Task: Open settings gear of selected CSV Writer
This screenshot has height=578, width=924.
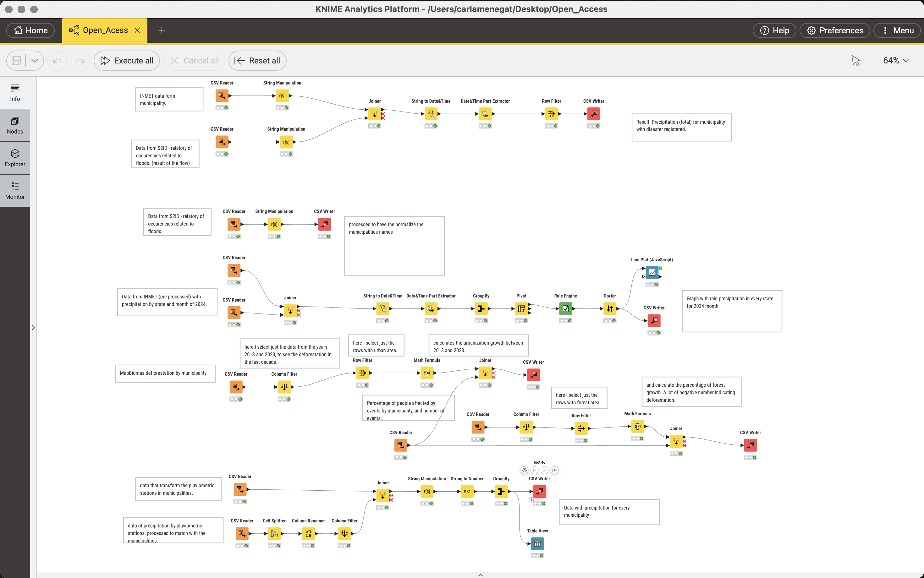Action: (x=524, y=470)
